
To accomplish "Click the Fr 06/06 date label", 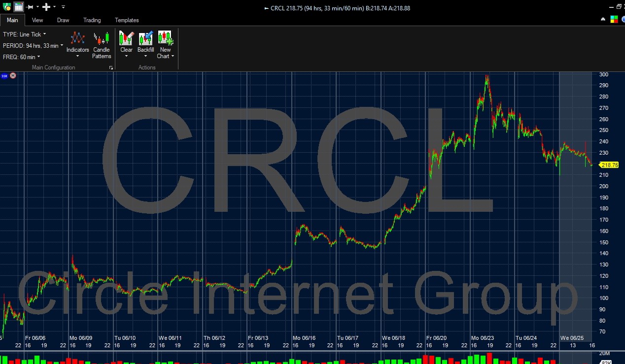I will click(35, 338).
